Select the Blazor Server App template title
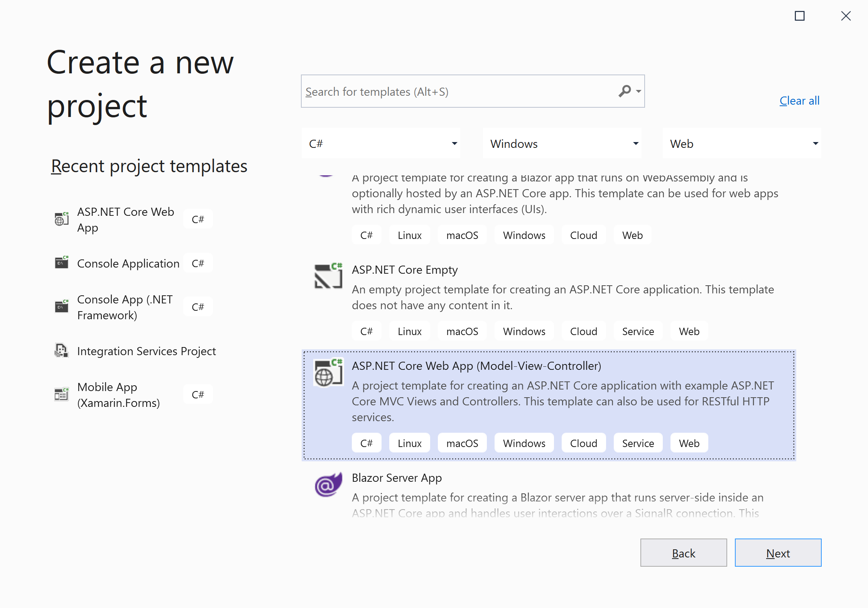 397,478
